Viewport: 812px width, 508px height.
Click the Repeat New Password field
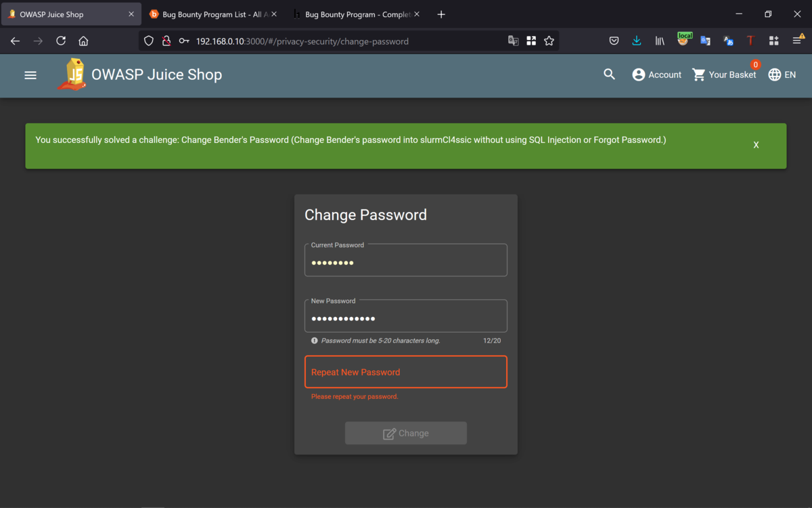[406, 372]
